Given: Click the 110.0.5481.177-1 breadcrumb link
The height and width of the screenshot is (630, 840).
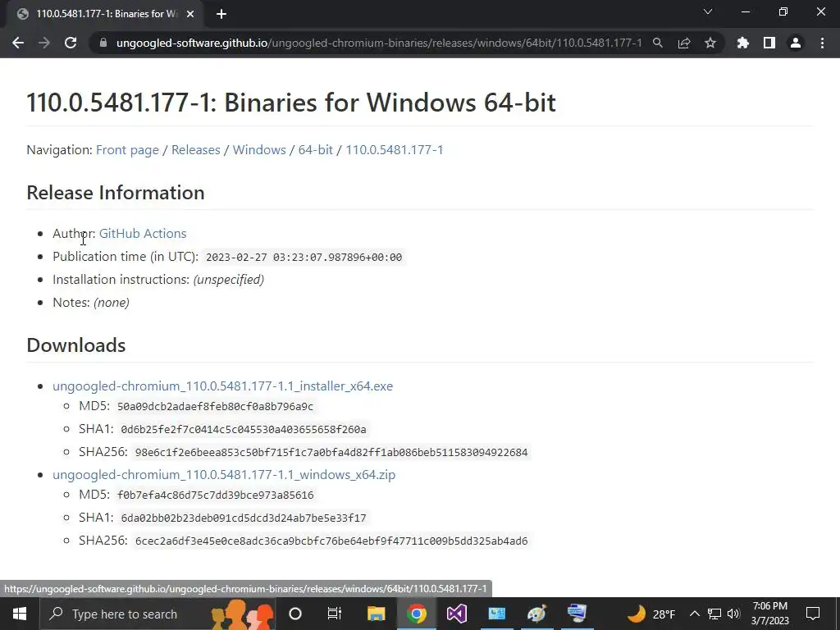Looking at the screenshot, I should click(395, 150).
